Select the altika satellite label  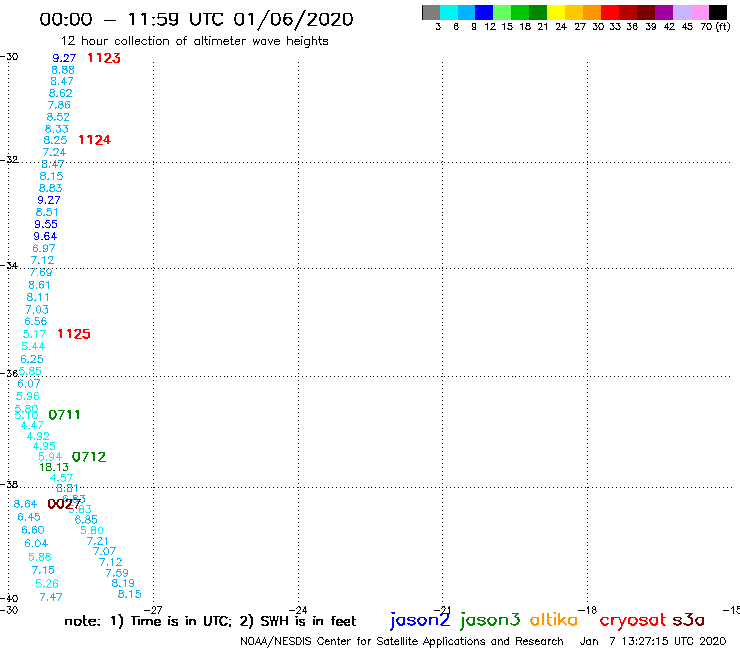click(x=553, y=620)
